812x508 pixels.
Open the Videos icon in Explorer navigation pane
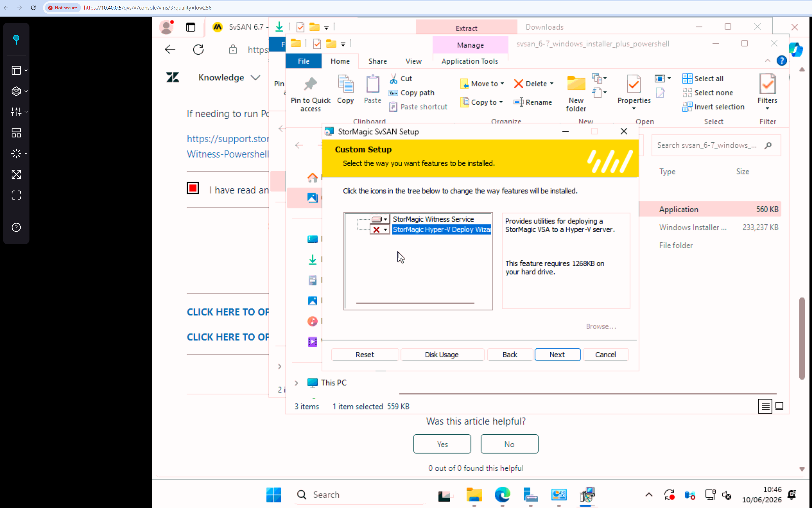[313, 342]
